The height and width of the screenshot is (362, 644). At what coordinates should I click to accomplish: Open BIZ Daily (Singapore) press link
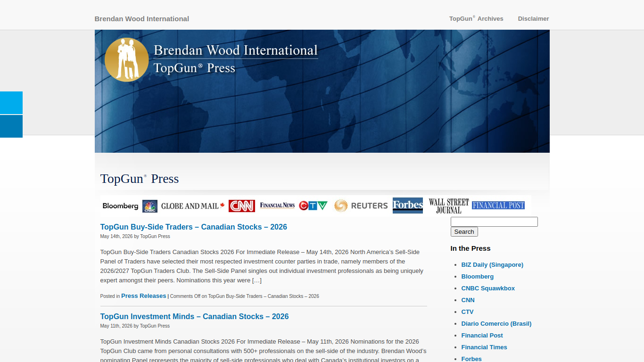[x=492, y=265]
